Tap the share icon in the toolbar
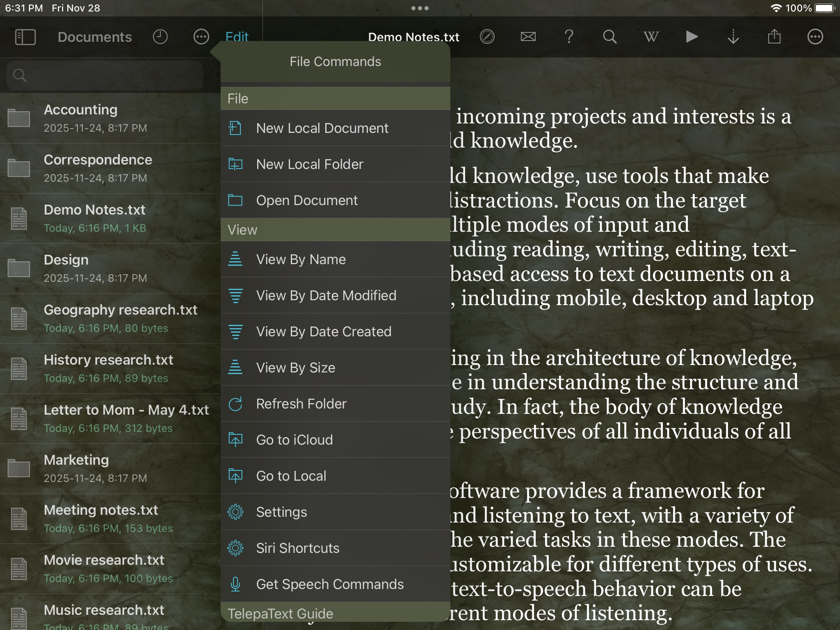Screen dimensions: 840x630 pos(774,37)
